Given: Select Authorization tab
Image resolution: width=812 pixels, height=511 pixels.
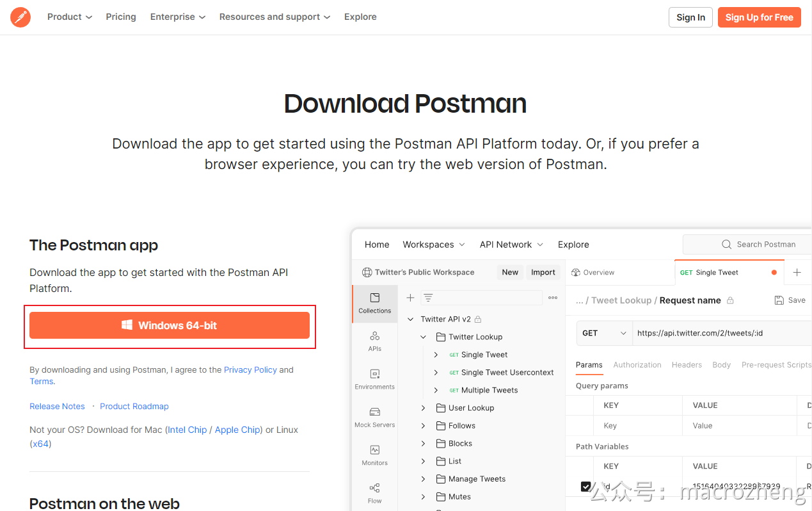Looking at the screenshot, I should click(637, 364).
